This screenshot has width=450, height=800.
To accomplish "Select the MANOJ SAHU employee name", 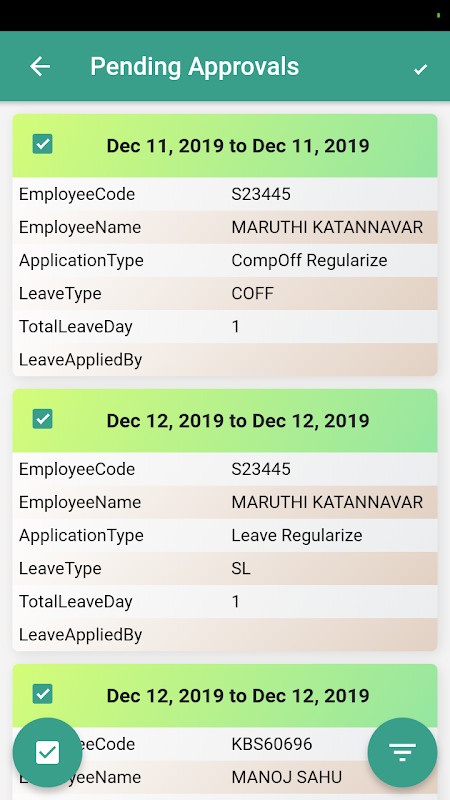I will point(287,778).
